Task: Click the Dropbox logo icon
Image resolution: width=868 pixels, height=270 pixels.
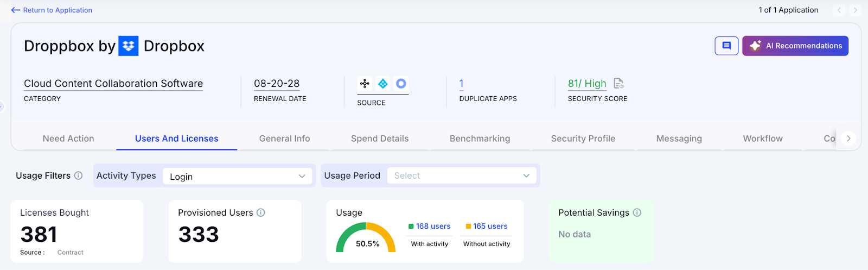Action: tap(129, 46)
